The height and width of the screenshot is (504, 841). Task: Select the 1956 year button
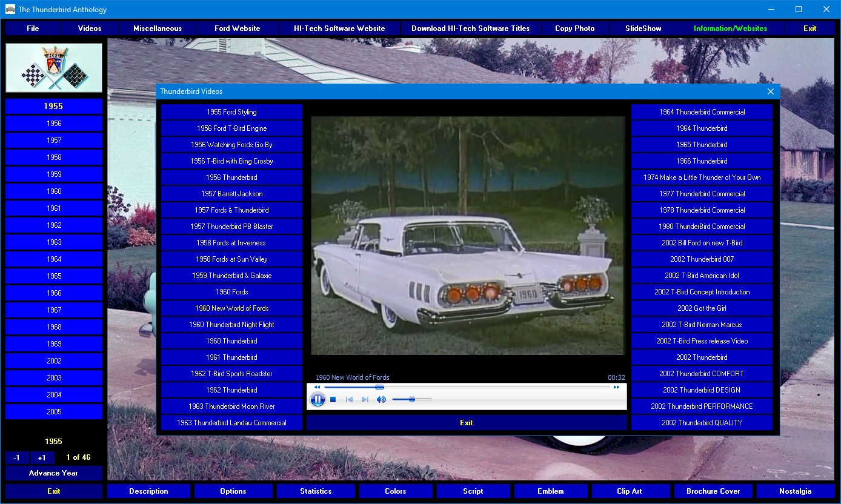[x=54, y=123]
